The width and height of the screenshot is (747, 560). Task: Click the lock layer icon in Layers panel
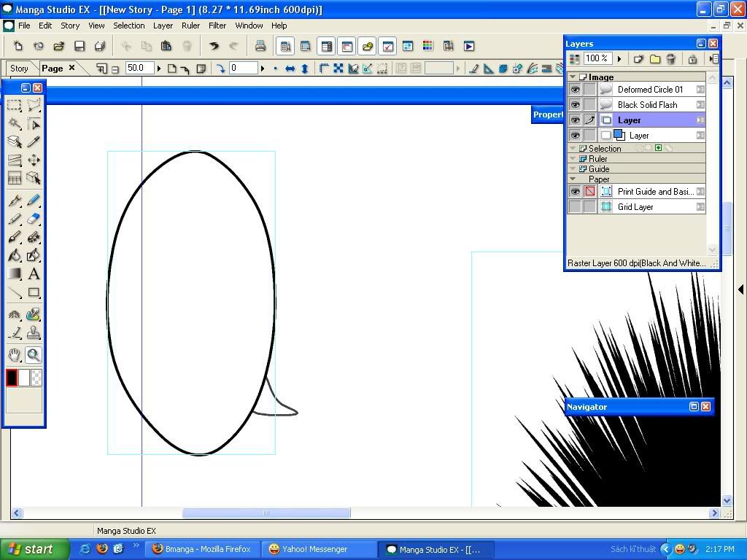point(692,58)
